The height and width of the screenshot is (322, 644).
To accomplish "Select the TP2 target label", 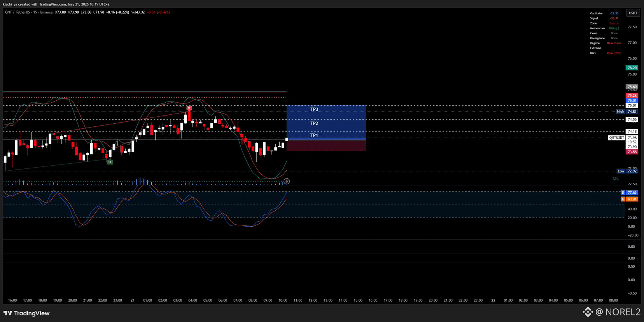I will [314, 123].
